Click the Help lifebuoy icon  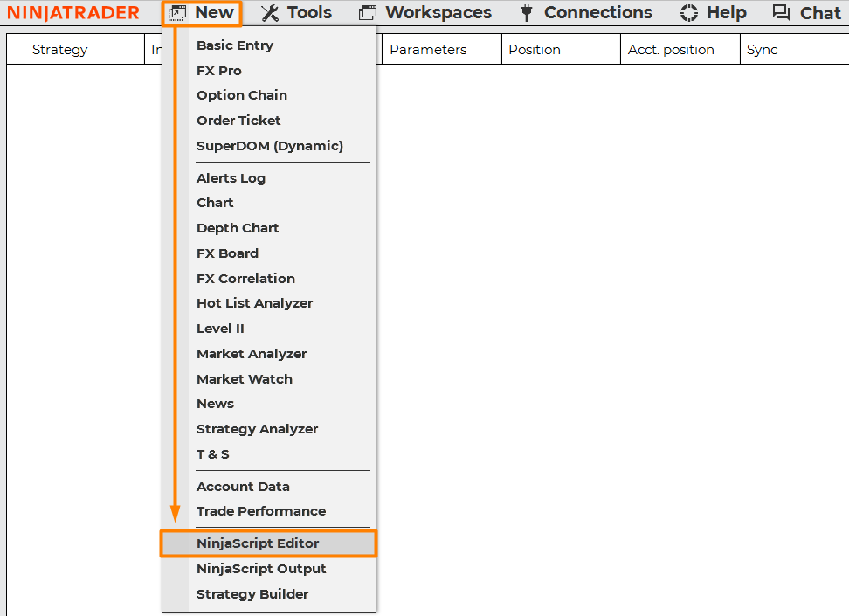[689, 13]
